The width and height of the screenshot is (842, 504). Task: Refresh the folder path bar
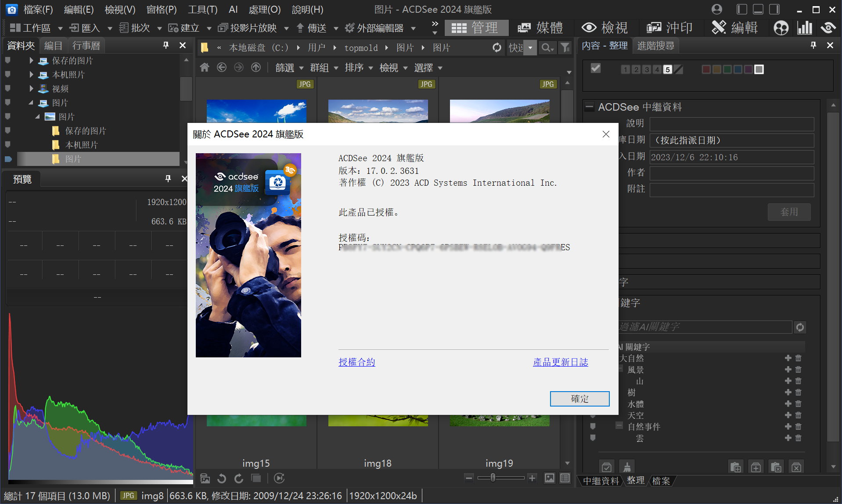[x=497, y=47]
